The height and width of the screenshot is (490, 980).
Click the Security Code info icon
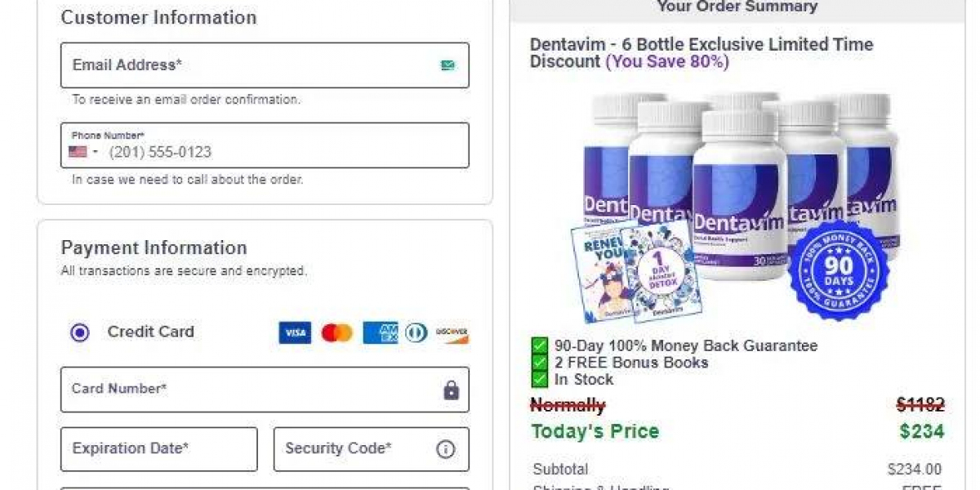(445, 449)
